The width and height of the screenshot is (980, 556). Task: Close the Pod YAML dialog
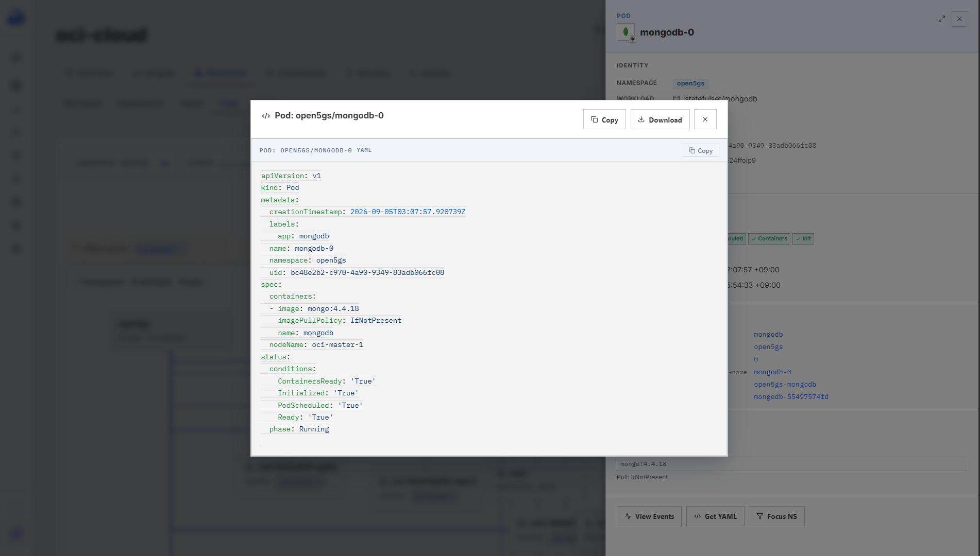click(705, 119)
